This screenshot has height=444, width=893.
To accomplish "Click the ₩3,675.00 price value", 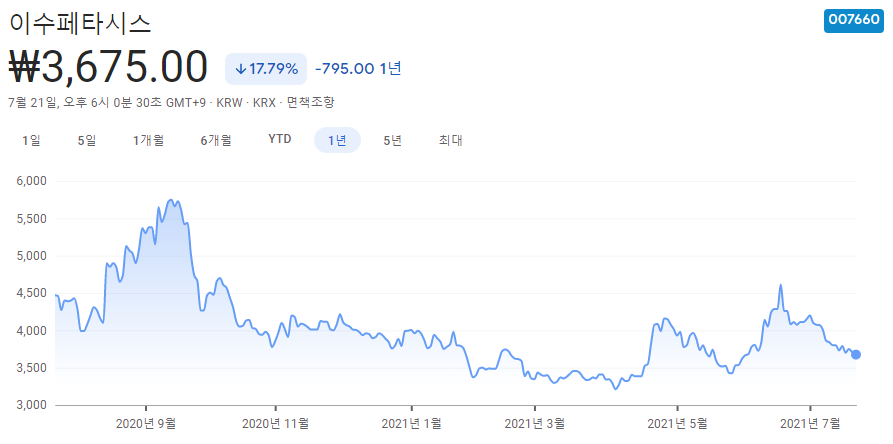I will pyautogui.click(x=108, y=67).
